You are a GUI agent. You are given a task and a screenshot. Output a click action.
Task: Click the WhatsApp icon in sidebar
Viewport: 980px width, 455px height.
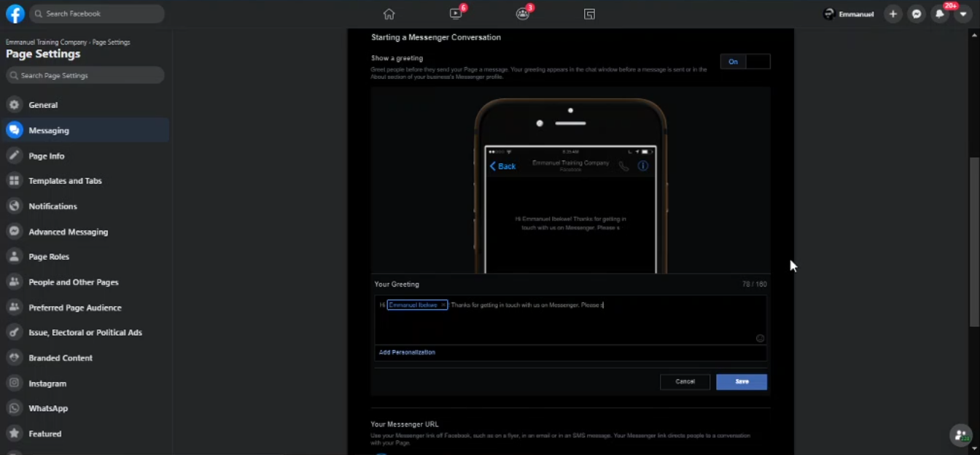click(x=14, y=408)
